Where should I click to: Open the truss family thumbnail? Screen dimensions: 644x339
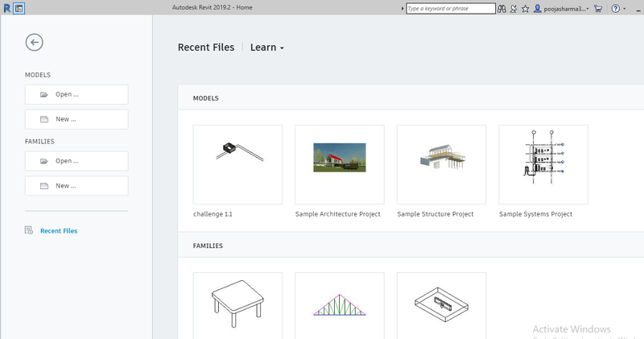click(339, 306)
